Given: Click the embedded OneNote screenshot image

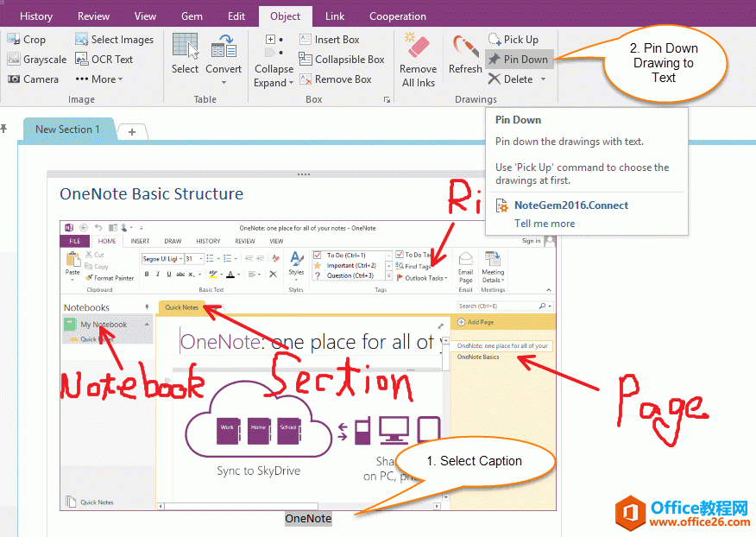Looking at the screenshot, I should pos(307,365).
